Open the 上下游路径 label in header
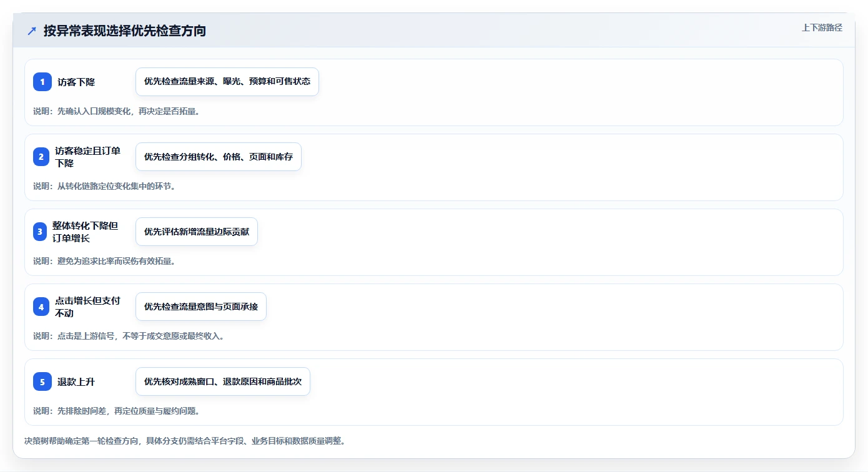Image resolution: width=868 pixels, height=472 pixels. tap(822, 27)
